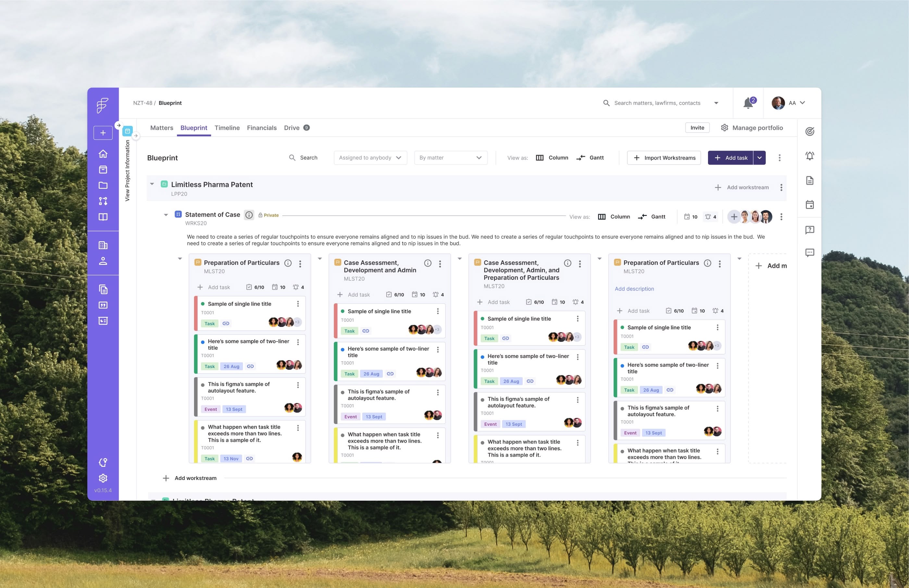Open the calendar icon in right panel
Screen dimensions: 909x588
pyautogui.click(x=810, y=205)
